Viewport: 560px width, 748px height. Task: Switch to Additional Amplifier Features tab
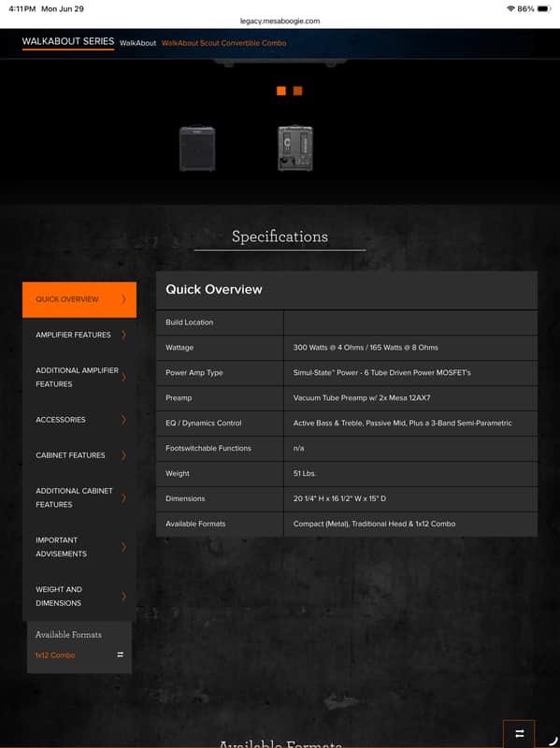point(79,378)
